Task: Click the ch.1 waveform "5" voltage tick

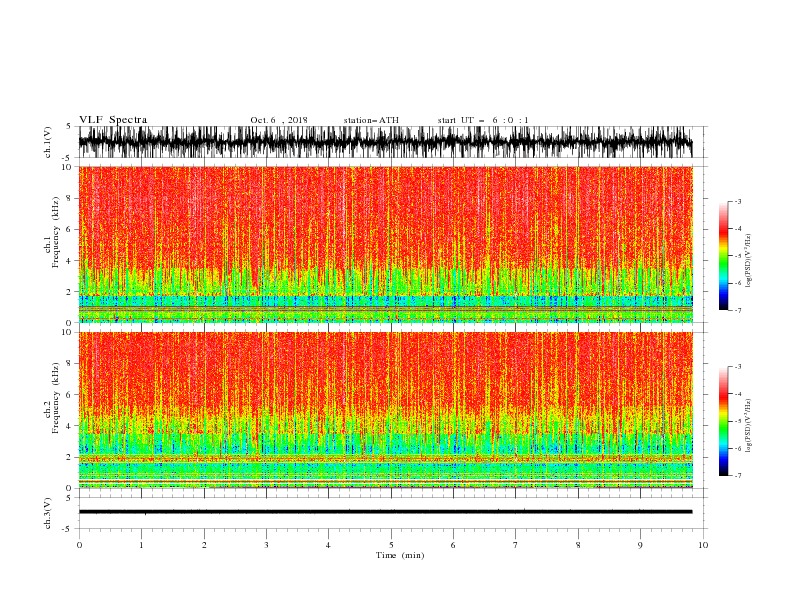Action: coord(69,126)
